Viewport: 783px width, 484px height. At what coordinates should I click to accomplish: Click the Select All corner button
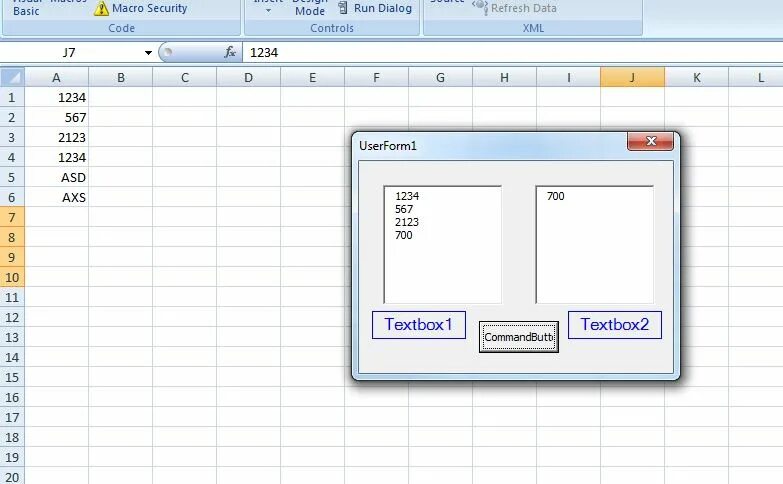[x=12, y=77]
